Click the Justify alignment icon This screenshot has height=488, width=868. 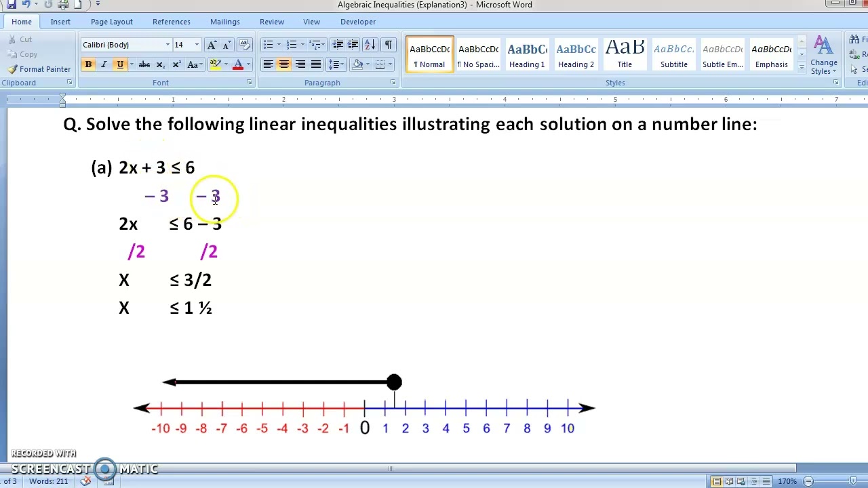pos(316,64)
